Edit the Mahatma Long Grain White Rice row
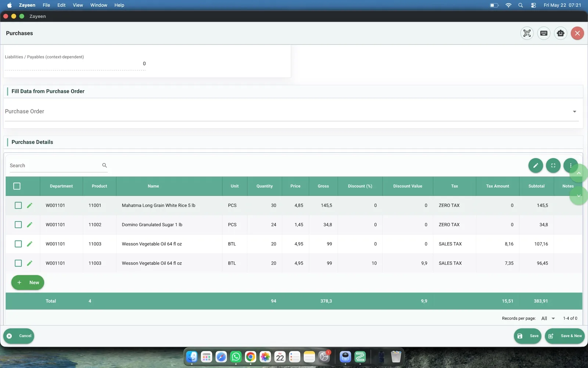The width and height of the screenshot is (588, 368). pyautogui.click(x=30, y=205)
